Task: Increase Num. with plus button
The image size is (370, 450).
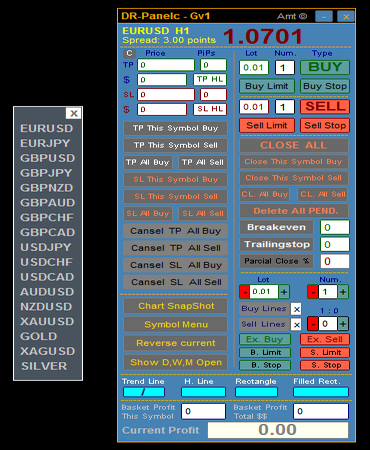Action: [343, 292]
